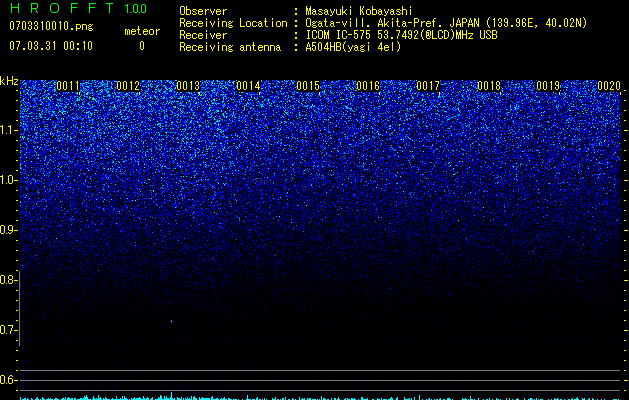Image resolution: width=629 pixels, height=400 pixels.
Task: Select the filename 0703310010.png
Action: tap(51, 27)
